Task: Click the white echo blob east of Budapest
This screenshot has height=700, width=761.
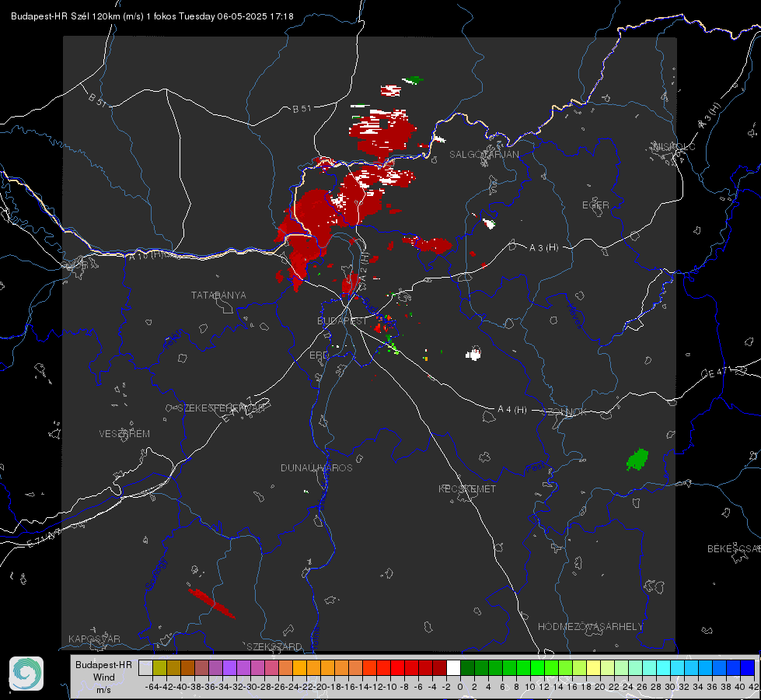Action: [473, 354]
